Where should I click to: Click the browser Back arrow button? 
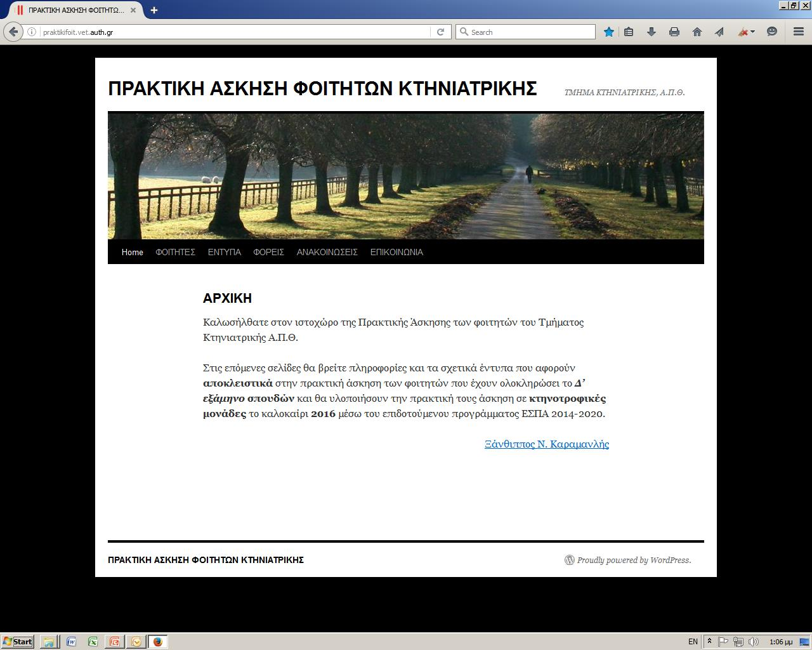point(13,32)
